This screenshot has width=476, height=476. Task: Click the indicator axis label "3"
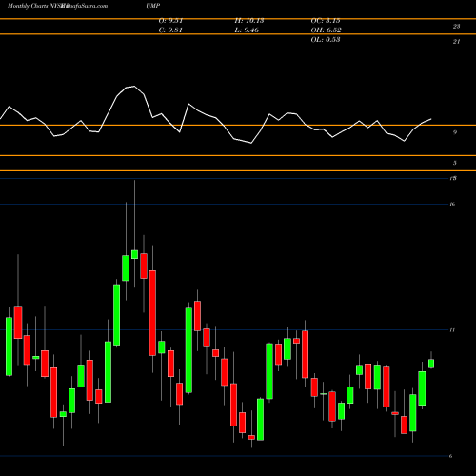point(455,163)
